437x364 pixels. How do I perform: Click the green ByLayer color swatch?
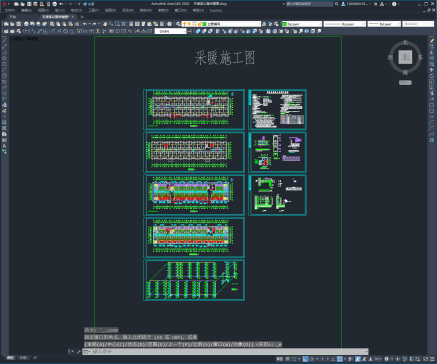click(x=285, y=24)
